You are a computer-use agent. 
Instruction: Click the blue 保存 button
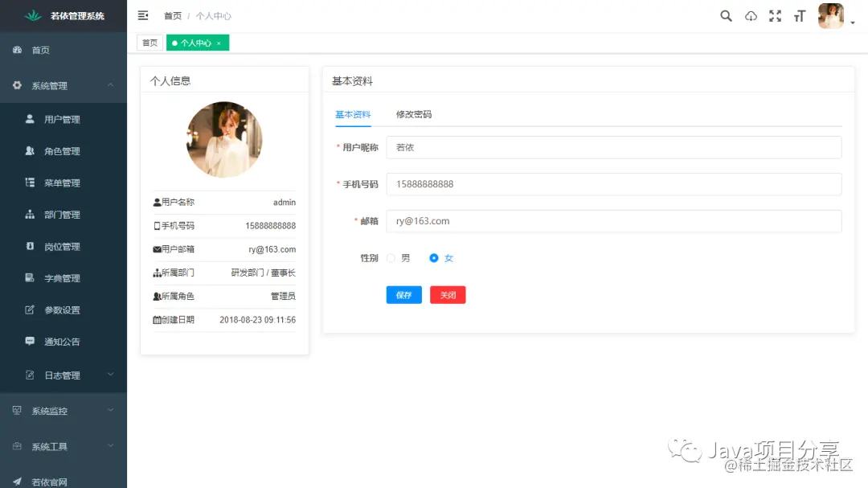point(404,295)
